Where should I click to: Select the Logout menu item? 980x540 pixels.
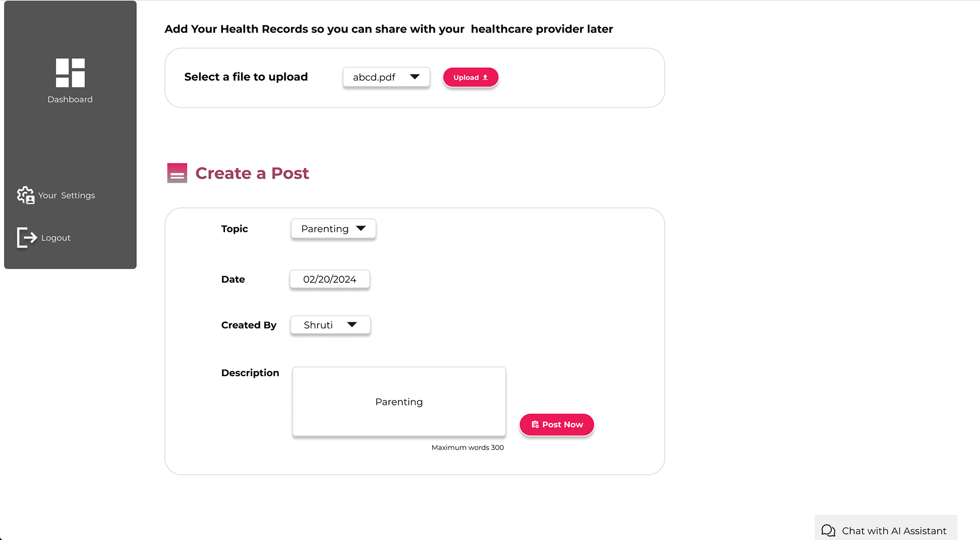click(x=56, y=238)
